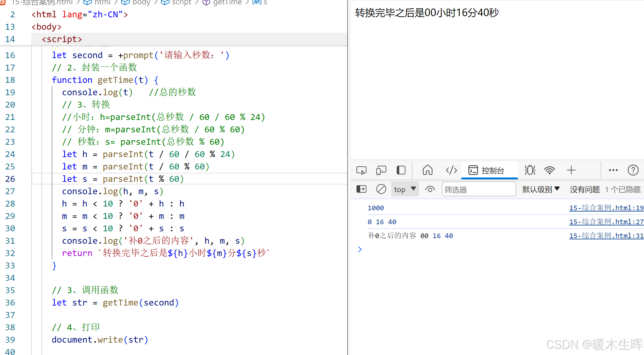Focus the 筛选器 filter input
Viewport: 644px width, 355px height.
[x=478, y=189]
